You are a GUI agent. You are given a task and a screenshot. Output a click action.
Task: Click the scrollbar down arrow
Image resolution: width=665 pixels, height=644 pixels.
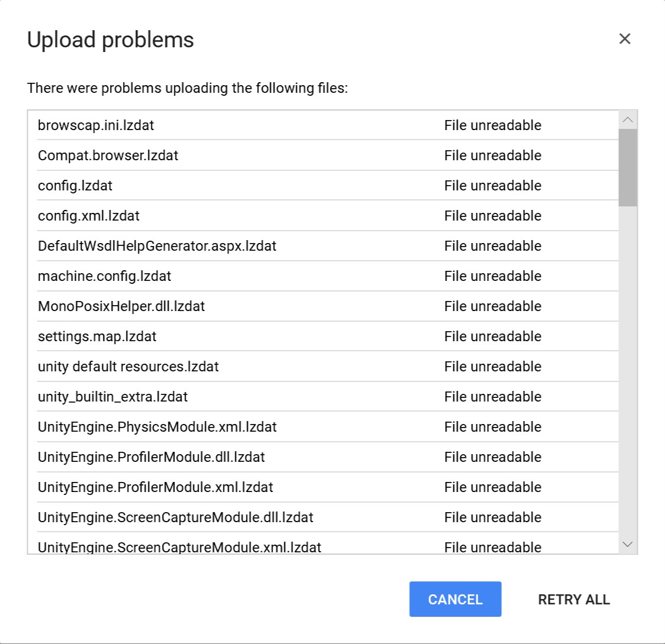(x=628, y=543)
